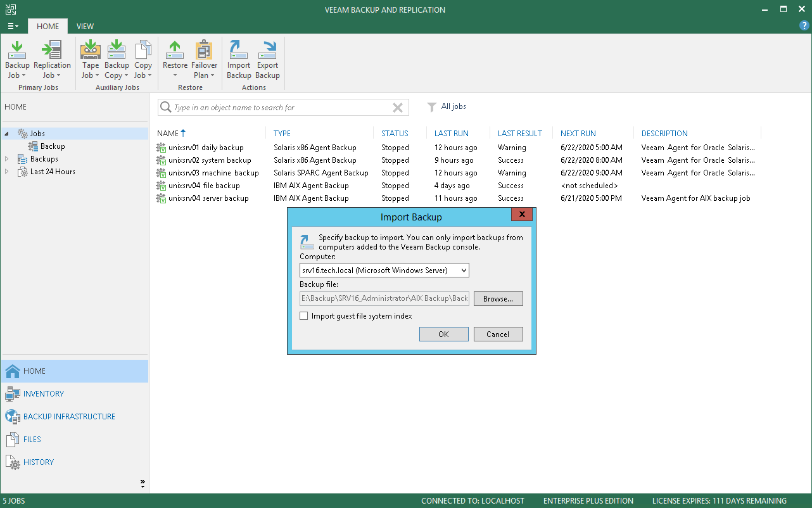Image resolution: width=812 pixels, height=508 pixels.
Task: Click the Home navigation icon
Action: (x=13, y=371)
